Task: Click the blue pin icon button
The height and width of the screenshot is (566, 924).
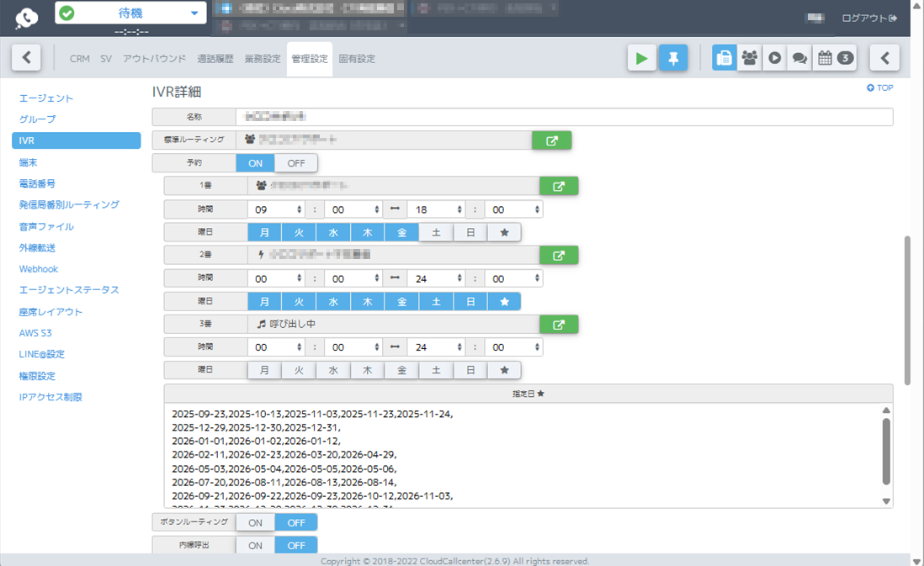Action: [x=673, y=58]
